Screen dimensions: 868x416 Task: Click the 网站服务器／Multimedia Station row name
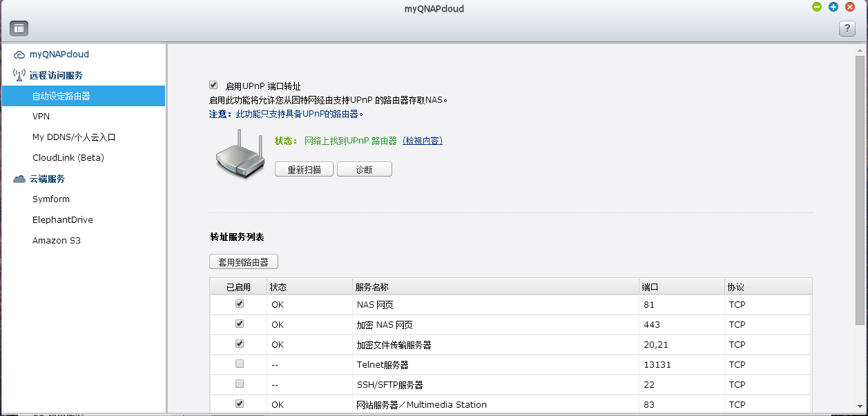coord(421,404)
